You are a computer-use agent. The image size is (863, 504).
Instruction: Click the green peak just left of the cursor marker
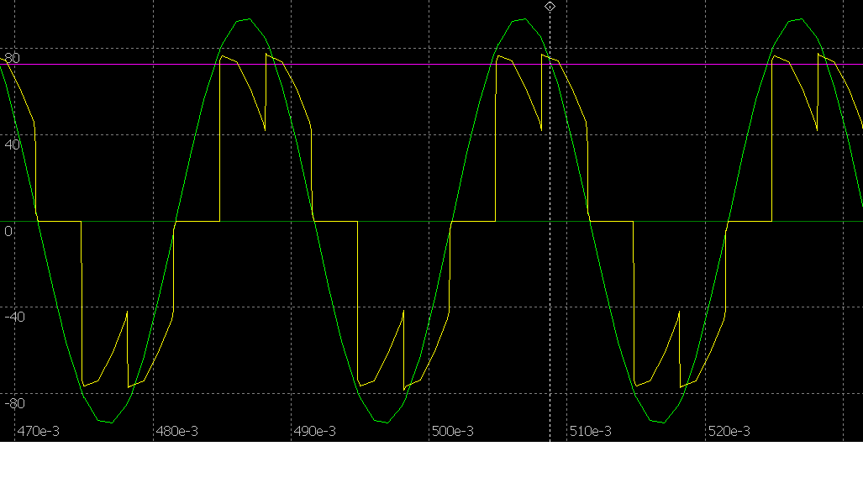tap(522, 19)
